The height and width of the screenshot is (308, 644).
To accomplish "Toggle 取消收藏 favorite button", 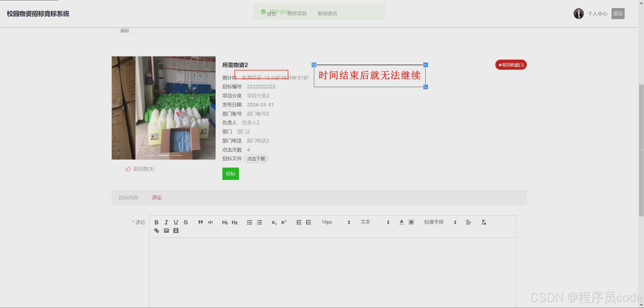I will pos(511,65).
